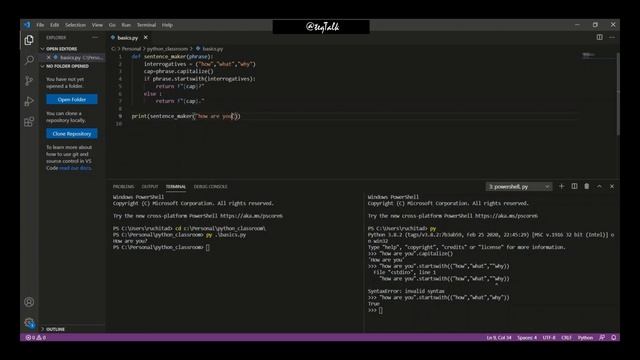The width and height of the screenshot is (640, 360).
Task: Open the Go menu
Action: [112, 25]
